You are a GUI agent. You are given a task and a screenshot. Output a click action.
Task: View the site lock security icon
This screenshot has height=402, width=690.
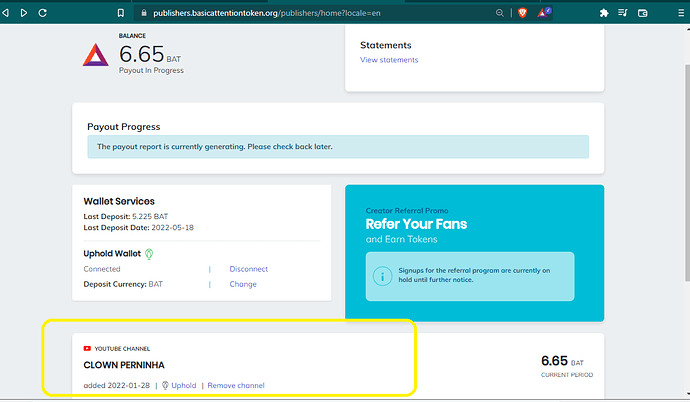143,13
